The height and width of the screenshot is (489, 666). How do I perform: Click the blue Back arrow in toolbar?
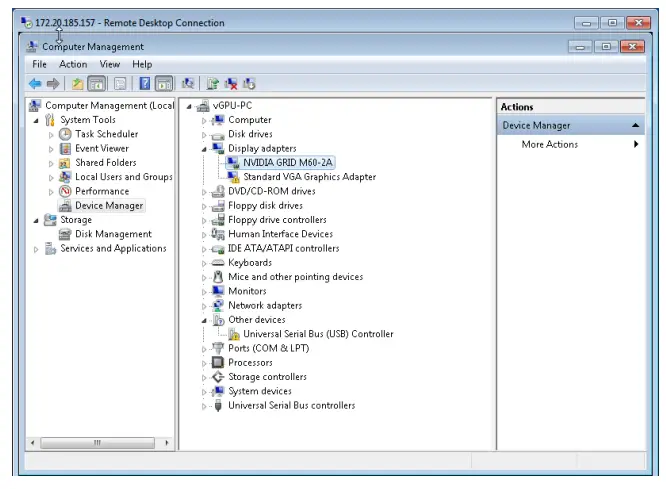point(35,84)
